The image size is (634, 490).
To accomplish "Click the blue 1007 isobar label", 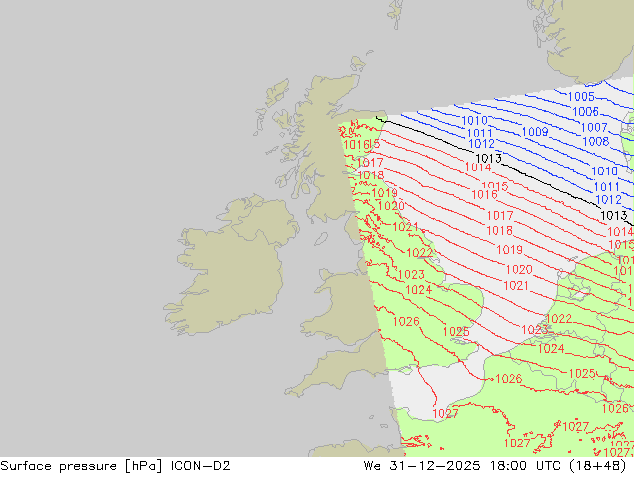I will click(x=594, y=128).
